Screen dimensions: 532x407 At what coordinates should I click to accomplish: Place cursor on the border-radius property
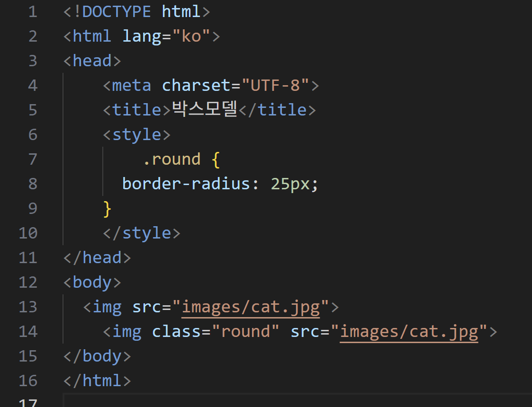tap(186, 184)
